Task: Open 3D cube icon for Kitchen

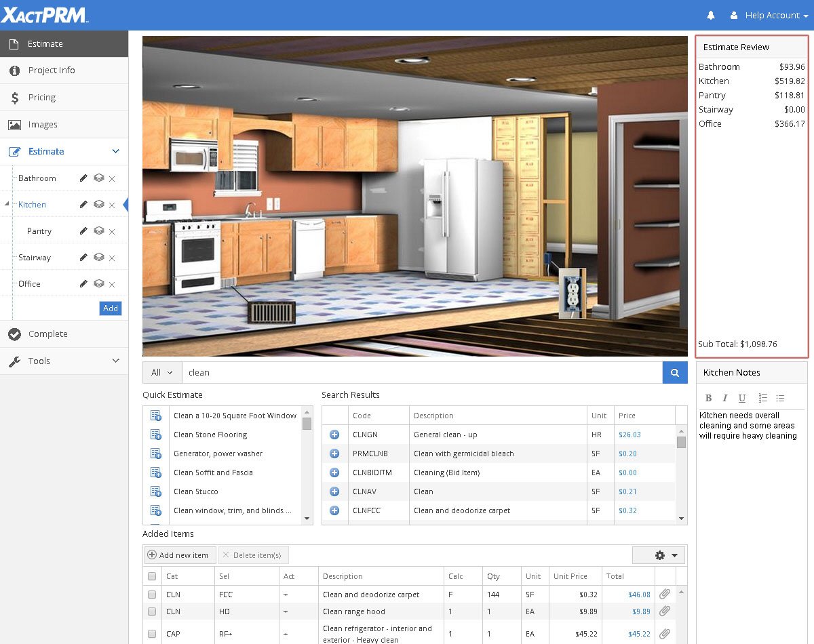Action: [x=98, y=205]
